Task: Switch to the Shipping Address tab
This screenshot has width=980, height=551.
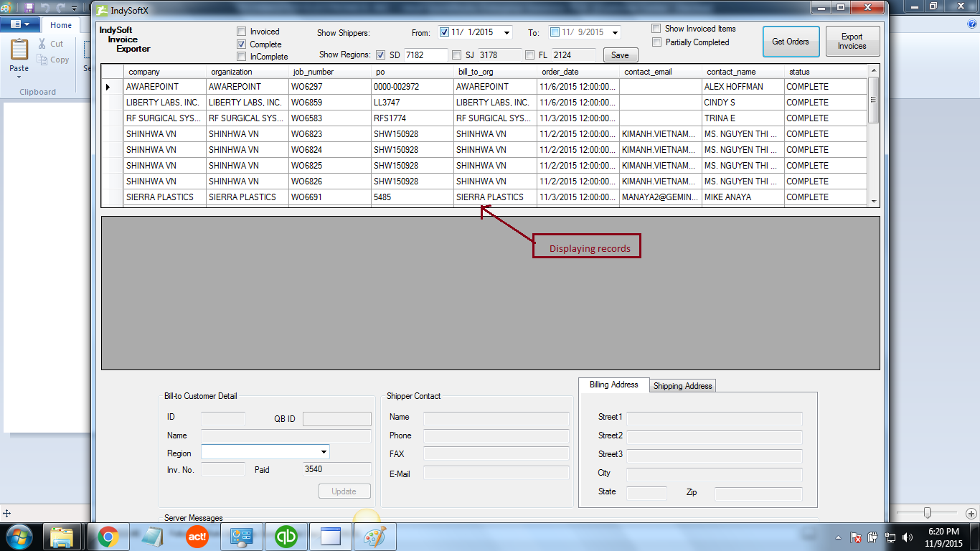Action: point(682,386)
